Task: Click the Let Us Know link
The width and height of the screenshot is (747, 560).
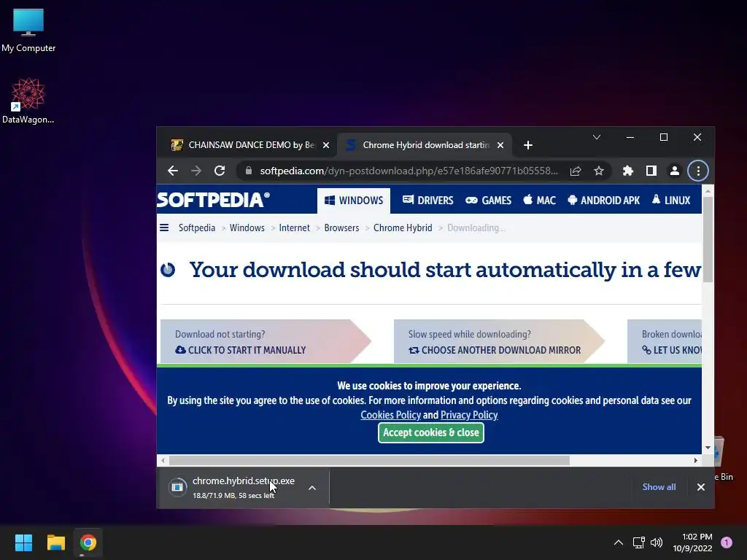Action: click(672, 350)
